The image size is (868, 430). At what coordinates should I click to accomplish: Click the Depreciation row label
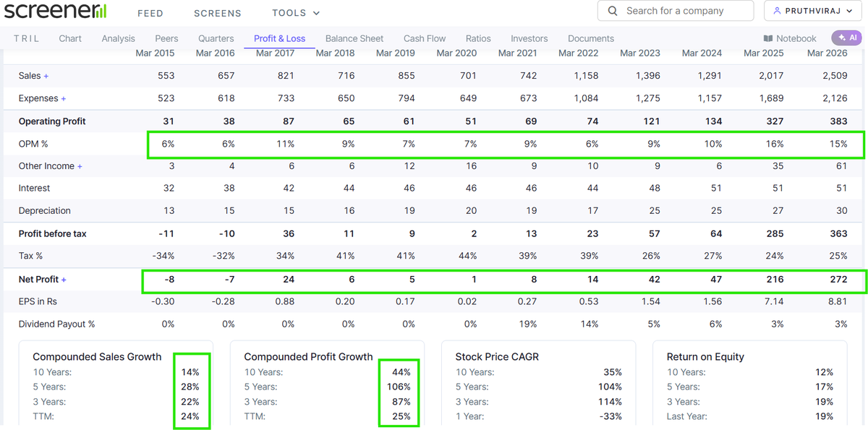[45, 211]
